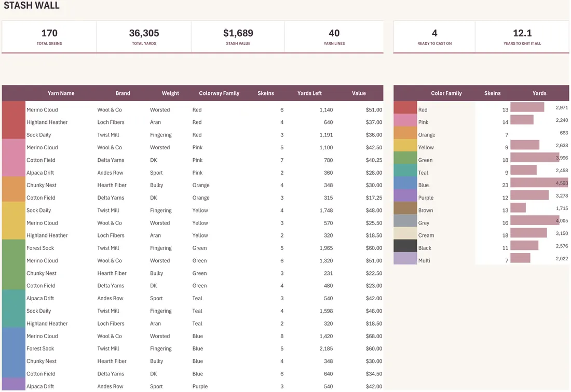571x392 pixels.
Task: Select the Yarn Lines card showing 40
Action: click(x=334, y=37)
